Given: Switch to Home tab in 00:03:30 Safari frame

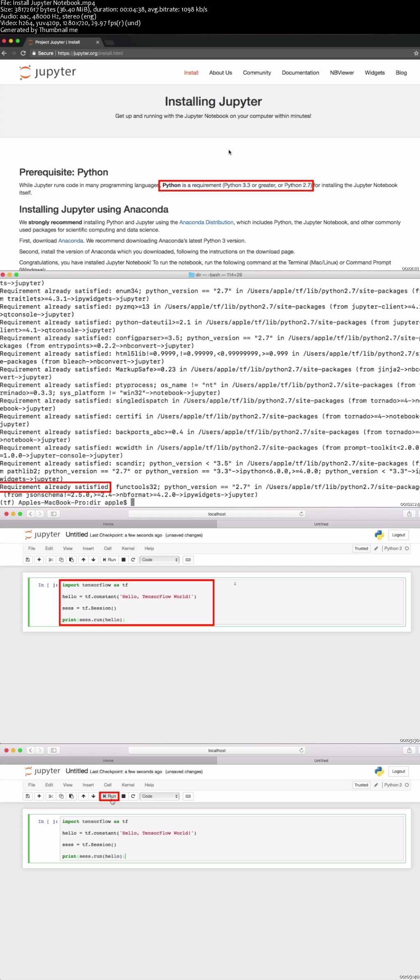Looking at the screenshot, I should [108, 524].
